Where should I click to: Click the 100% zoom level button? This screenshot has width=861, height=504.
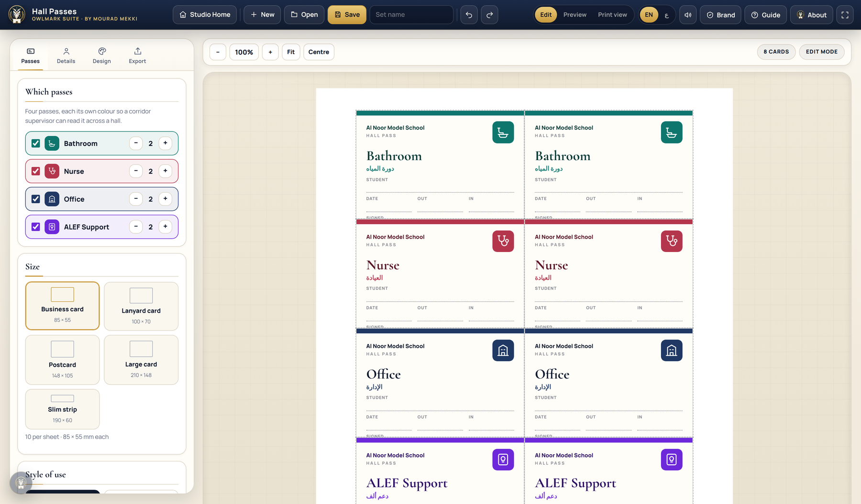(244, 52)
